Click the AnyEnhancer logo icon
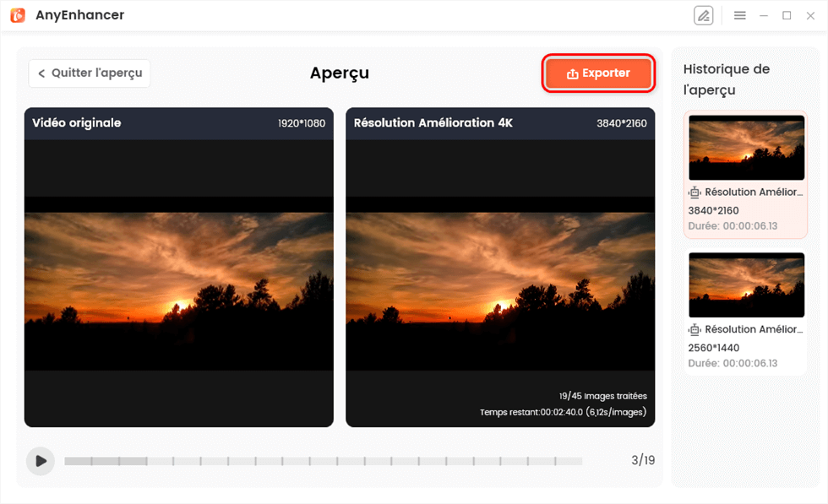The height and width of the screenshot is (504, 828). tap(18, 15)
